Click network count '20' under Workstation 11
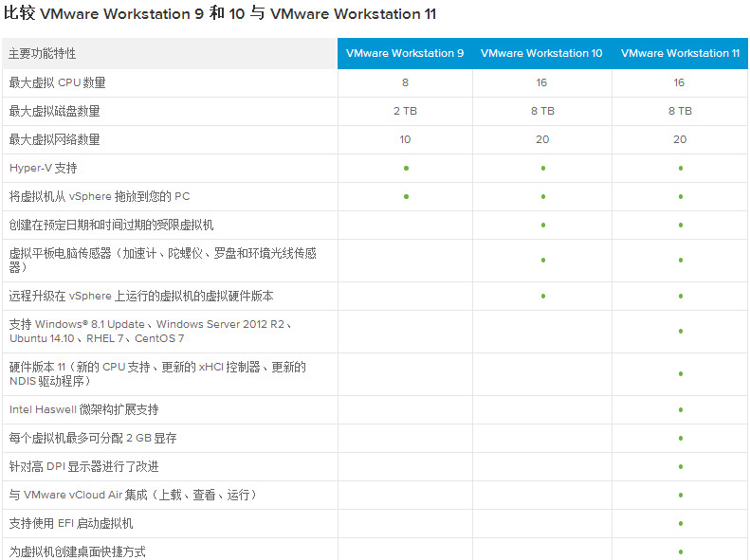The width and height of the screenshot is (750, 560). point(680,139)
